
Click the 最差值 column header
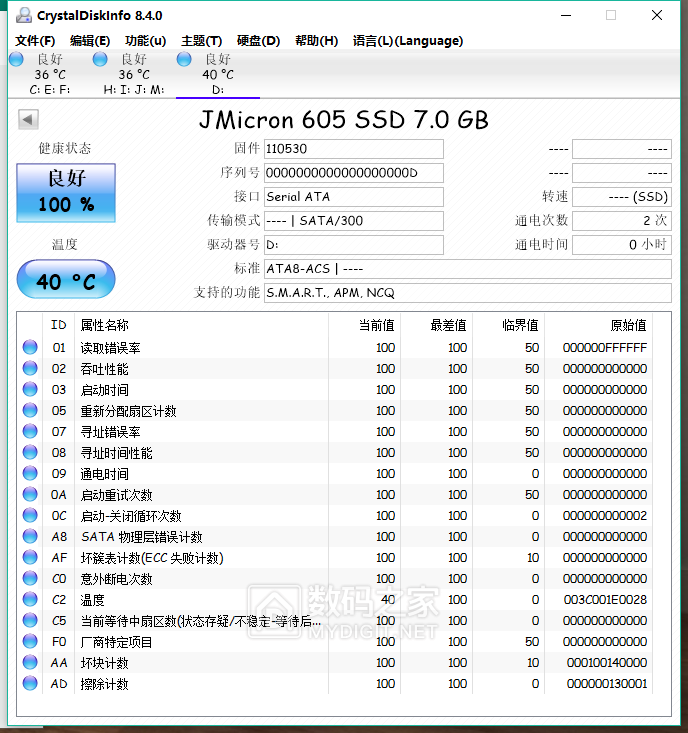(x=437, y=325)
